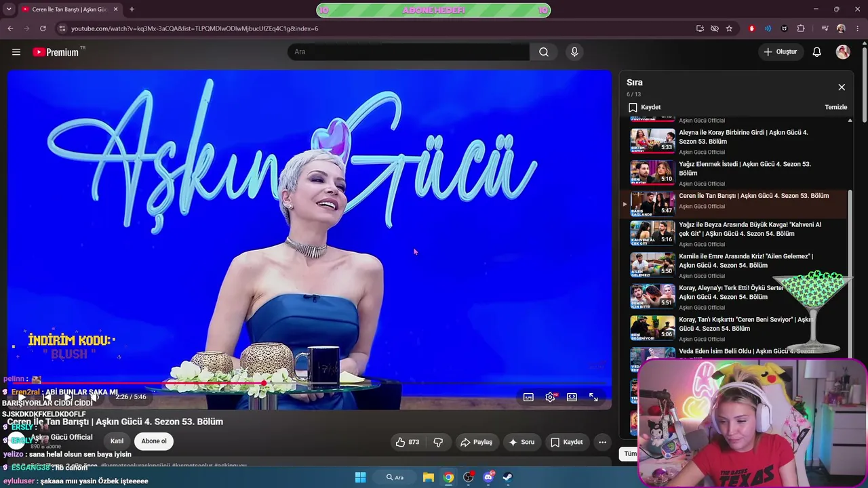Like the video with 873 likes

408,442
